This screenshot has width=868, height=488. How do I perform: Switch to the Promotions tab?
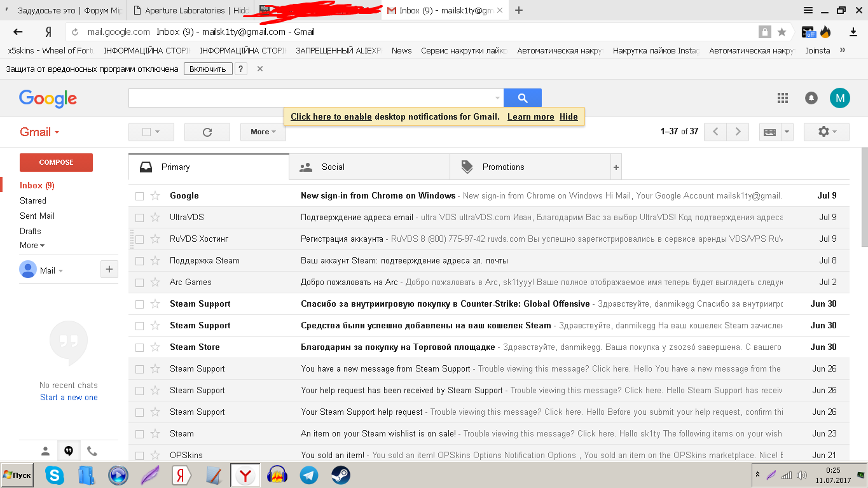click(530, 167)
